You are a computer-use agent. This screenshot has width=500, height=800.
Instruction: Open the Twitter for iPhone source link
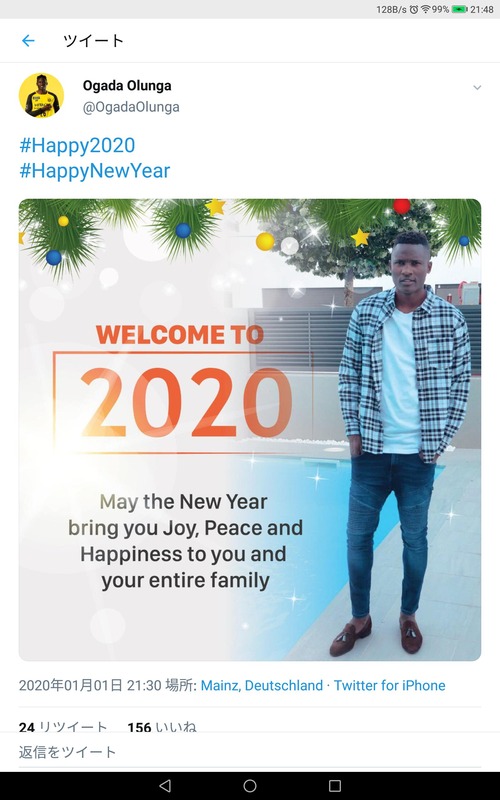pyautogui.click(x=389, y=685)
